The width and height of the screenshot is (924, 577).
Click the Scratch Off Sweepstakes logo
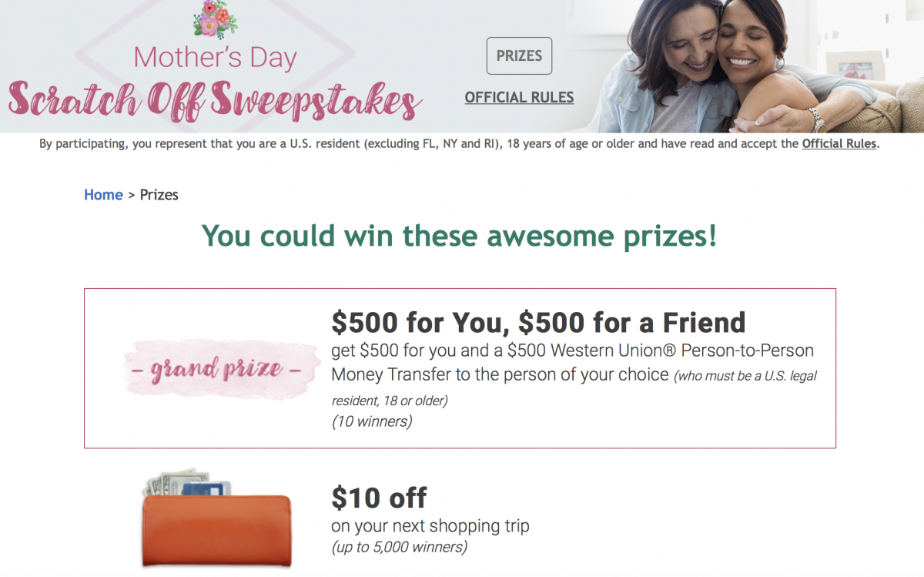pos(215,102)
